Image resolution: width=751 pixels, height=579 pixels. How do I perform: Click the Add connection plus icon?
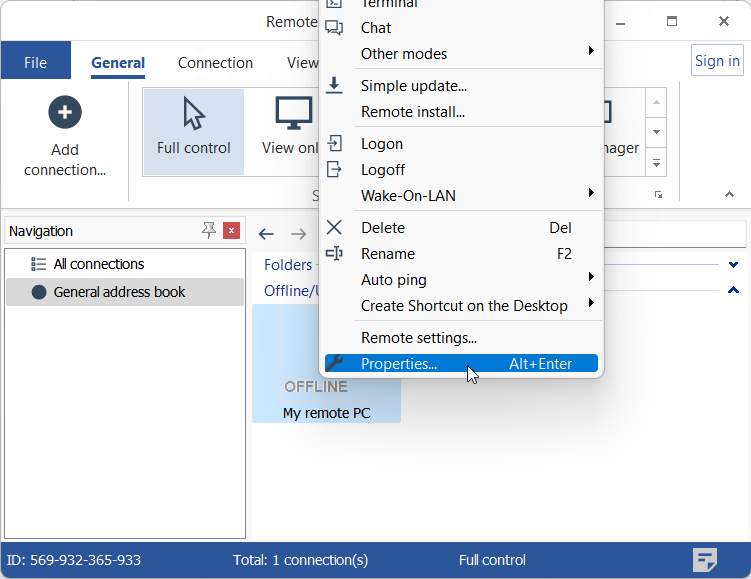click(65, 112)
